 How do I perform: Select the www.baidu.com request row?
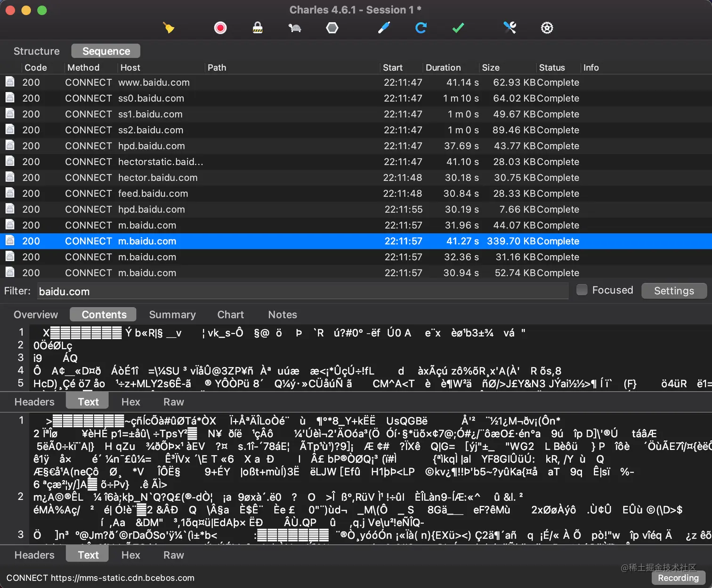(356, 82)
